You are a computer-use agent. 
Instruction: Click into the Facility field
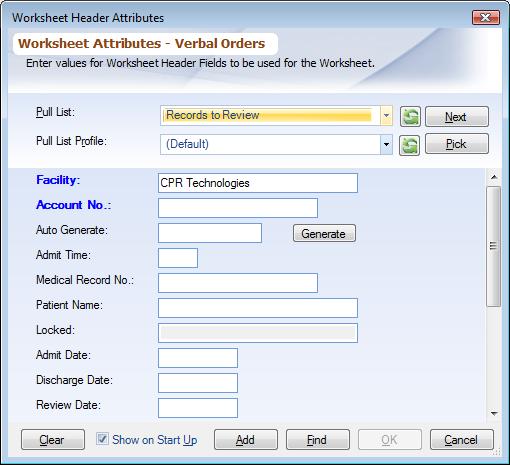[258, 183]
